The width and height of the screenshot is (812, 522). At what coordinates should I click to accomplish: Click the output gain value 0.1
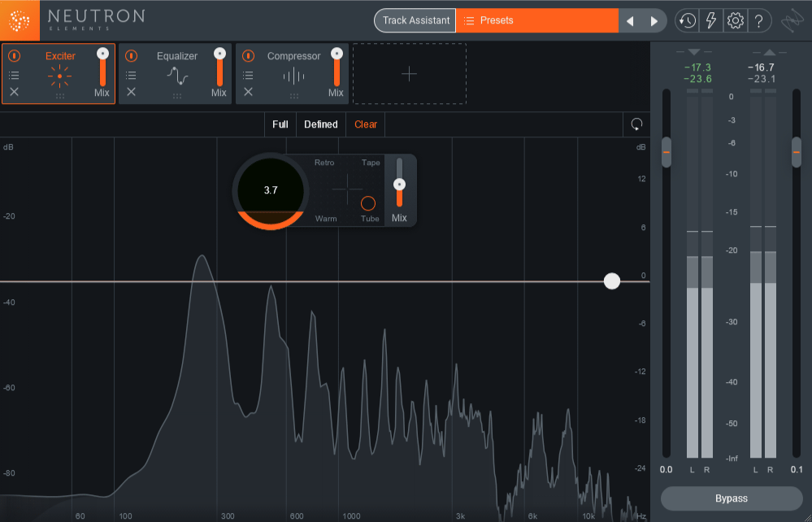coord(797,470)
